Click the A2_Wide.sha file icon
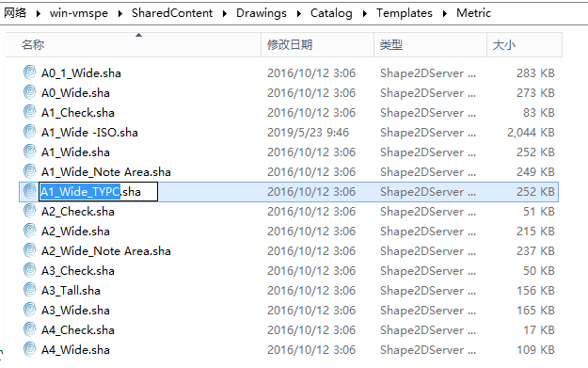The height and width of the screenshot is (368, 588). tap(29, 232)
